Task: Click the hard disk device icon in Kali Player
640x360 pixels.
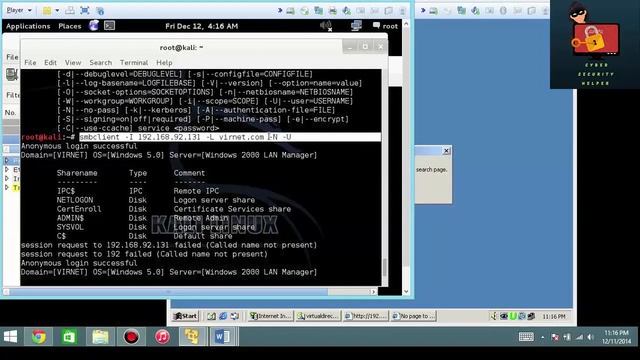Action: (290, 11)
